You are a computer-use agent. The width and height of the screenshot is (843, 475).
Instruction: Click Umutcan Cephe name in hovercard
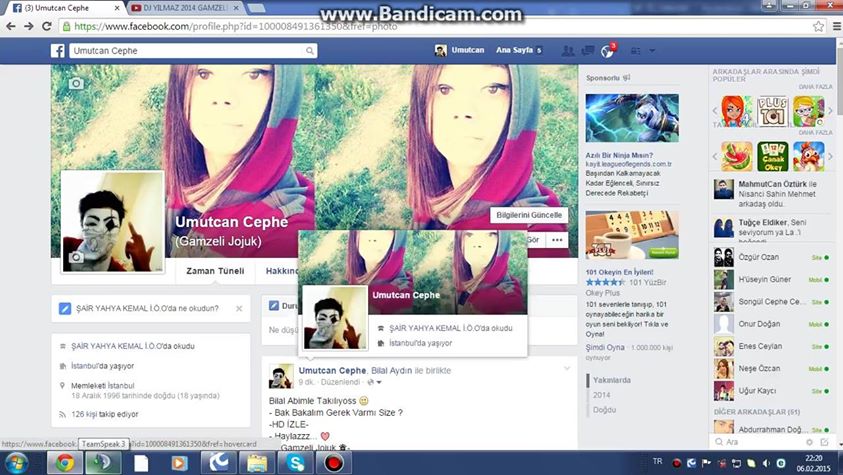click(x=406, y=295)
